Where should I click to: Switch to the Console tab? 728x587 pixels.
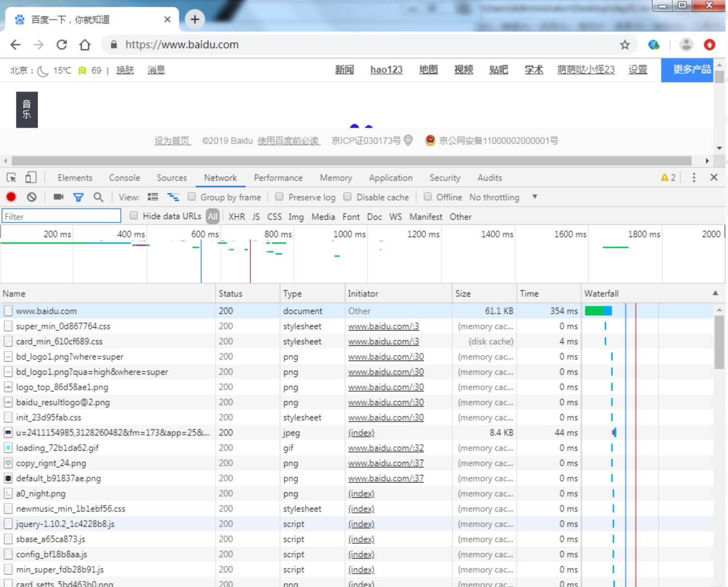124,178
